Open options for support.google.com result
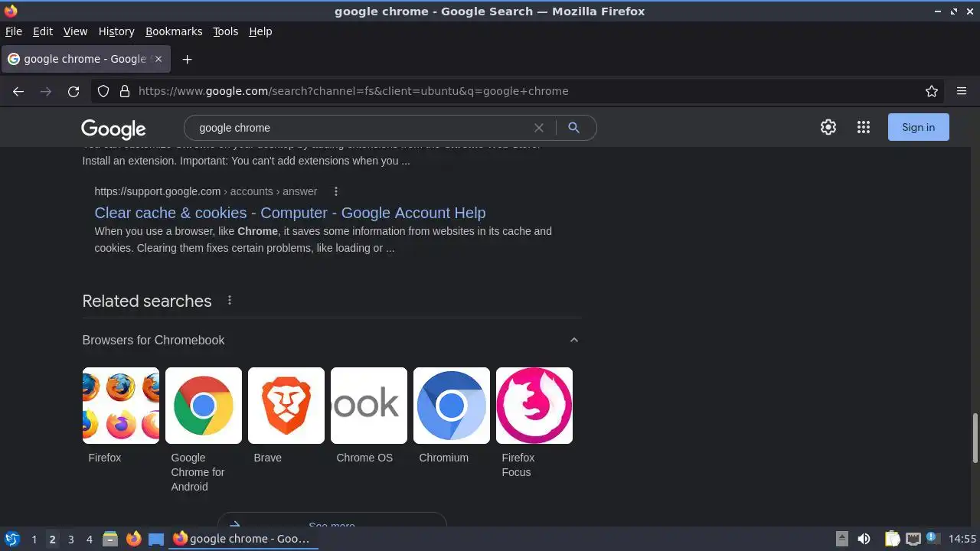The image size is (980, 551). [x=335, y=191]
